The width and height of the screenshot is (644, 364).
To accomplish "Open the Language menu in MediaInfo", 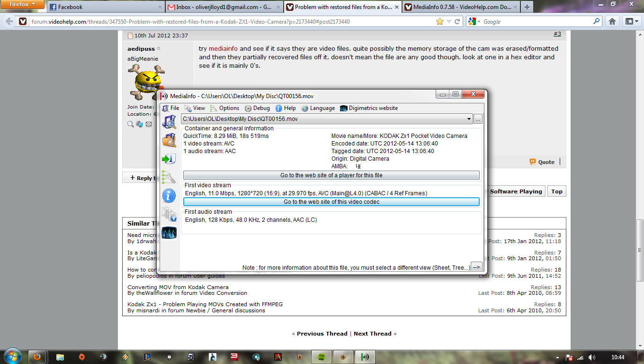I will tap(318, 108).
